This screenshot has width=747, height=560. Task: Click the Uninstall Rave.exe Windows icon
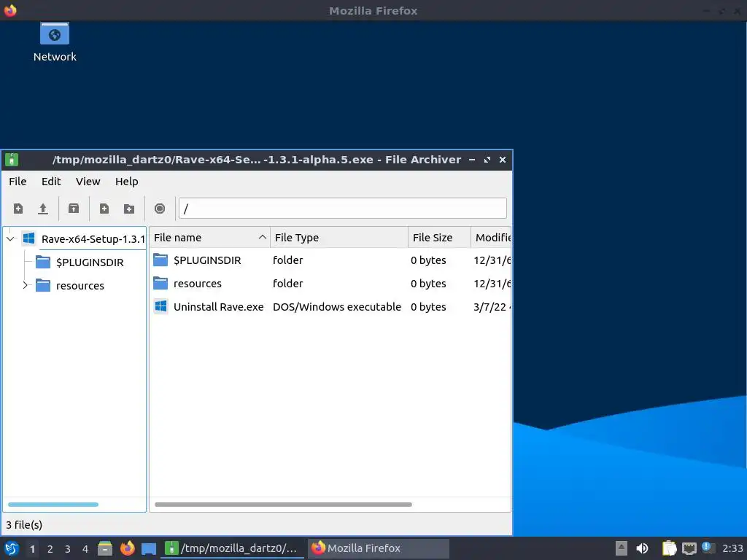[161, 306]
